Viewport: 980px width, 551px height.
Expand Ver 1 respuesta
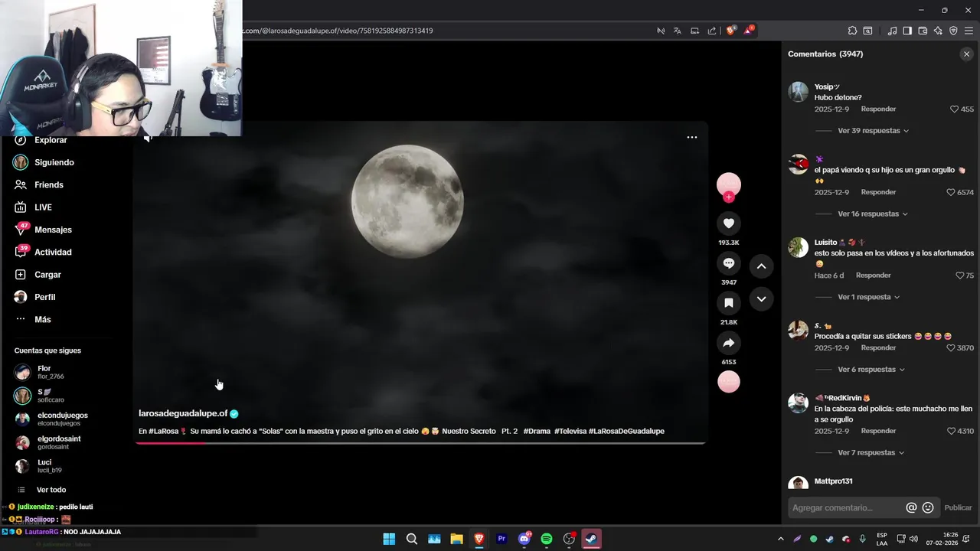click(x=869, y=297)
